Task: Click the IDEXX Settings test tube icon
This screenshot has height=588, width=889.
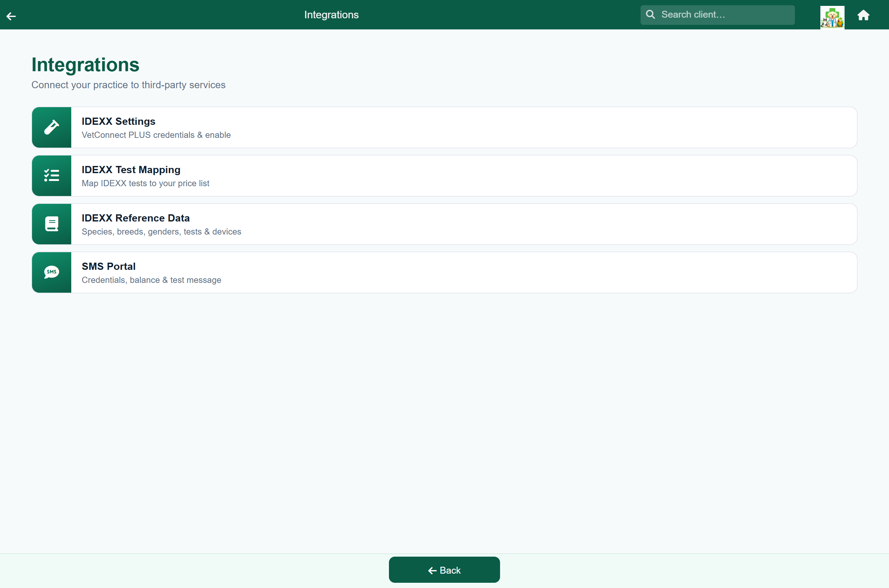Action: pyautogui.click(x=51, y=127)
